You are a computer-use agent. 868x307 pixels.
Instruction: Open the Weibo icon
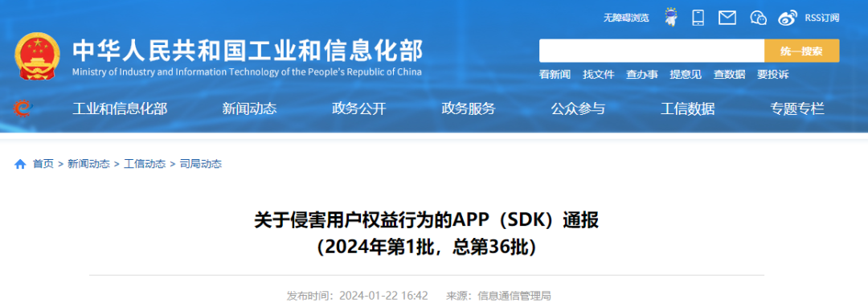click(787, 18)
